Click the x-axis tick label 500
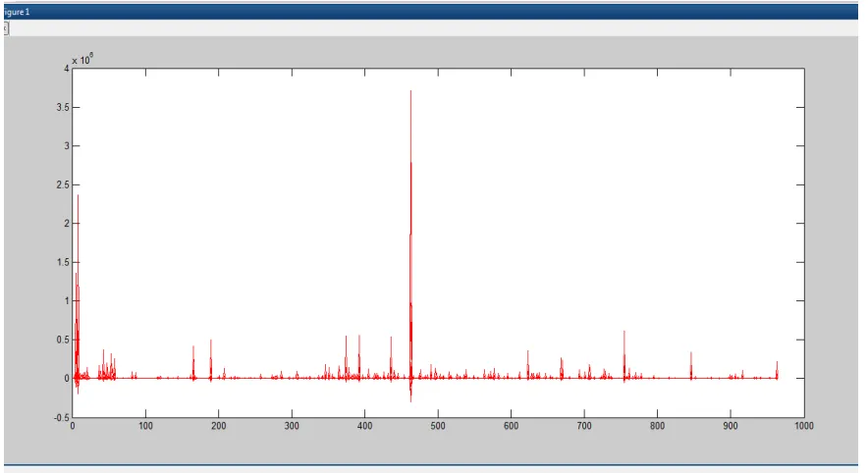The height and width of the screenshot is (473, 868). [x=438, y=426]
